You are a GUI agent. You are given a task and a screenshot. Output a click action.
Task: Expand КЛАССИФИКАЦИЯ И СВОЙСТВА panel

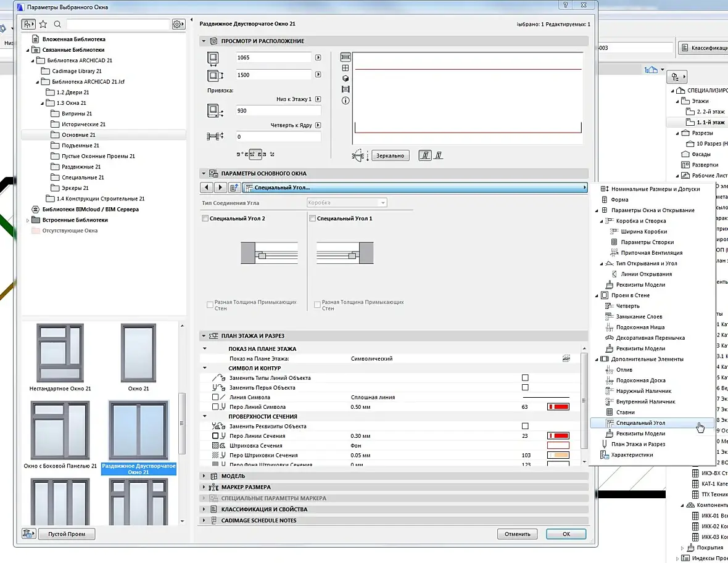(x=264, y=509)
